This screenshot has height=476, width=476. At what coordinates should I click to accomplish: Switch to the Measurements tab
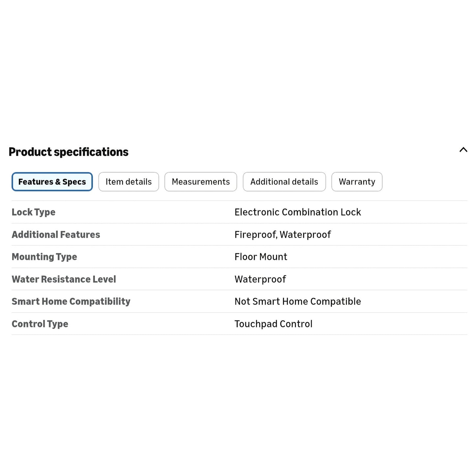(x=201, y=182)
